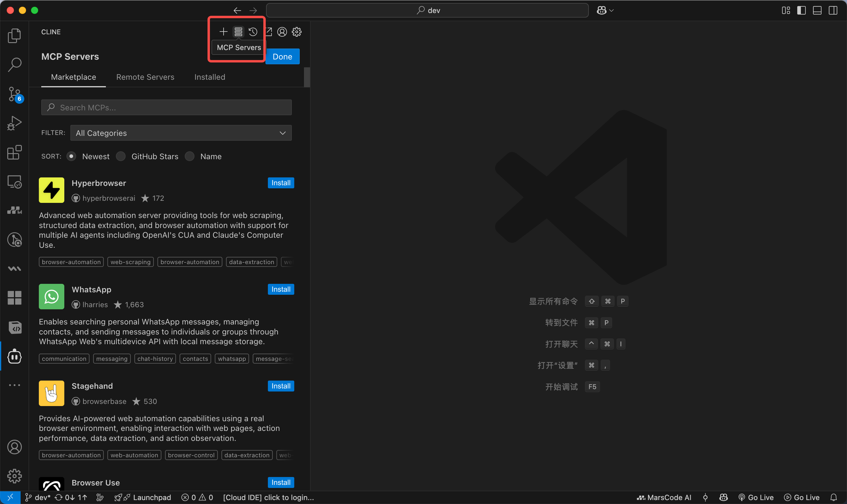Viewport: 847px width, 504px height.
Task: Synchronize changes 0↓ 1↑ in status bar
Action: point(71,498)
